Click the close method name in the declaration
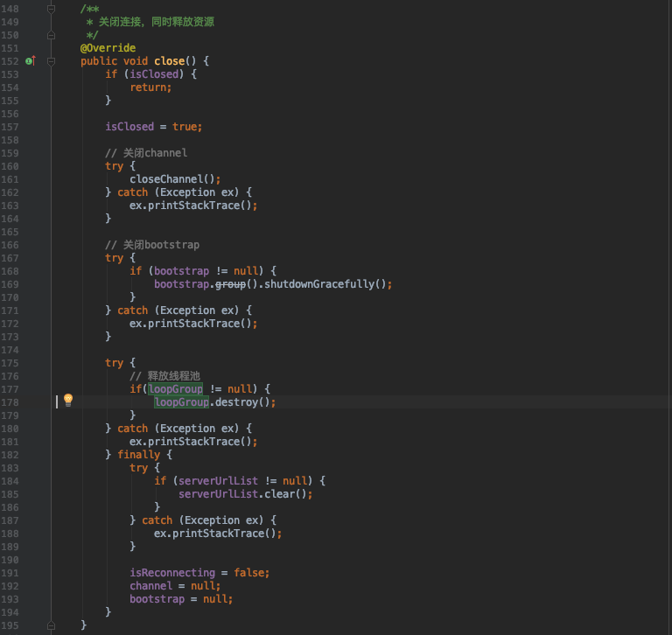 (x=169, y=61)
